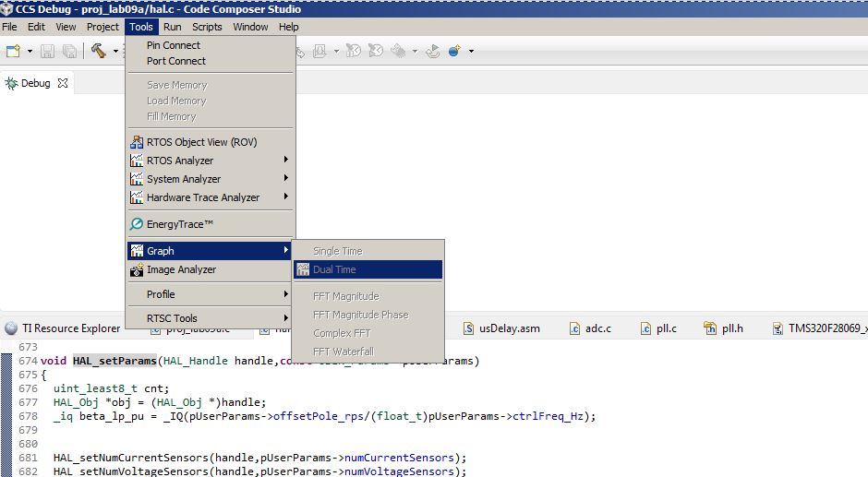Open the File menu
This screenshot has height=477, width=868.
(9, 27)
